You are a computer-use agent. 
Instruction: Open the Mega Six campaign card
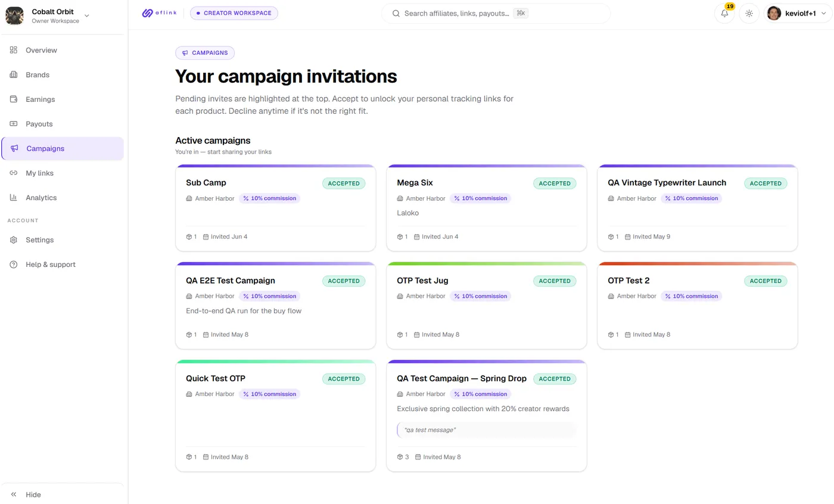click(x=487, y=208)
